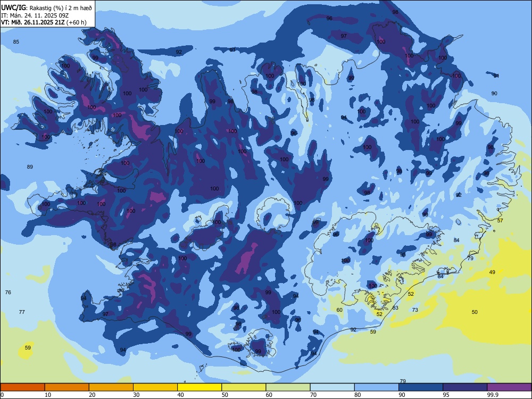Click the legend tick label 95
This screenshot has height=399, width=532.
pos(446,395)
